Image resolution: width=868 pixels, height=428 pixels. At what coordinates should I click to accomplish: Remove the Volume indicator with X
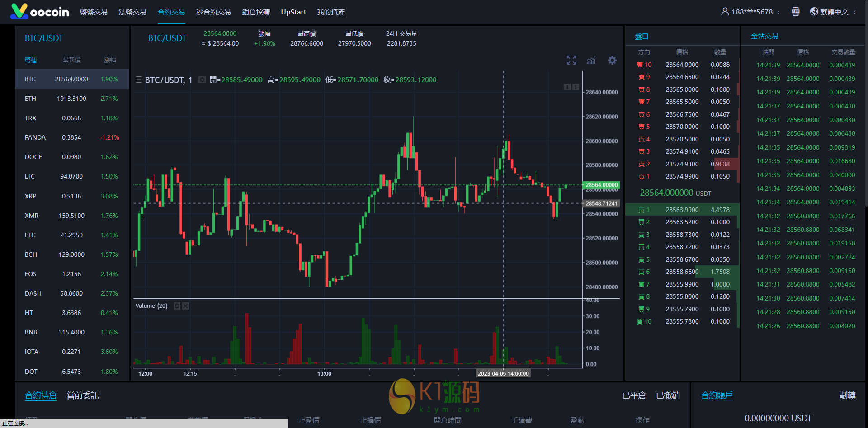[185, 306]
